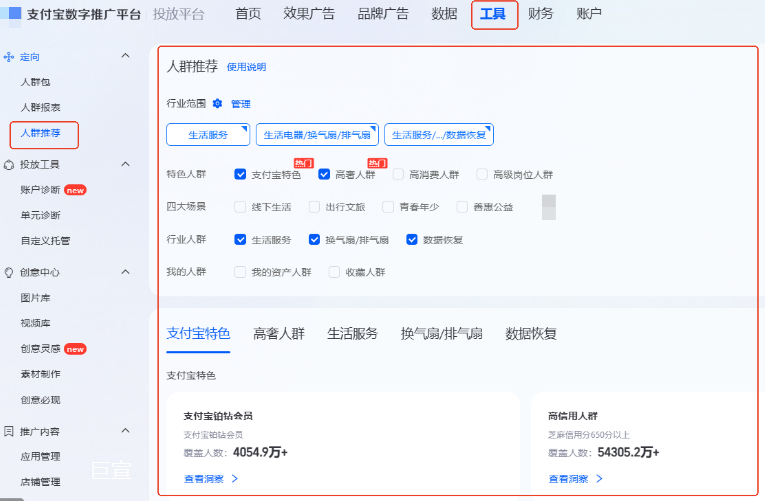Collapse the 推广内容 sidebar section chevron
The width and height of the screenshot is (765, 501).
coord(125,430)
